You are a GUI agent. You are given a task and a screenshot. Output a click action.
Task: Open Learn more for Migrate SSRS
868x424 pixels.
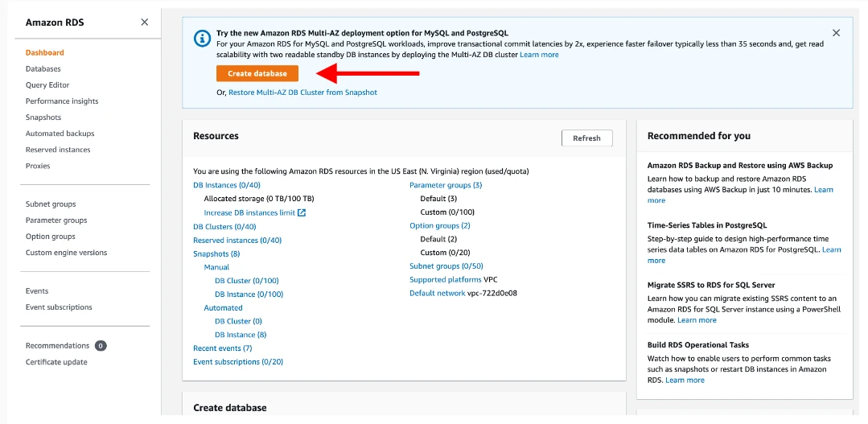point(697,320)
